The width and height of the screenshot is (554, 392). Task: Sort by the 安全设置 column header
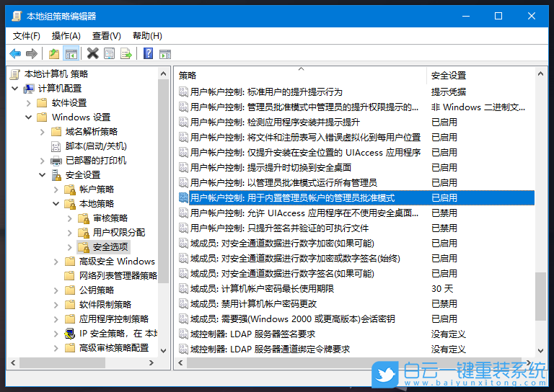pyautogui.click(x=480, y=76)
